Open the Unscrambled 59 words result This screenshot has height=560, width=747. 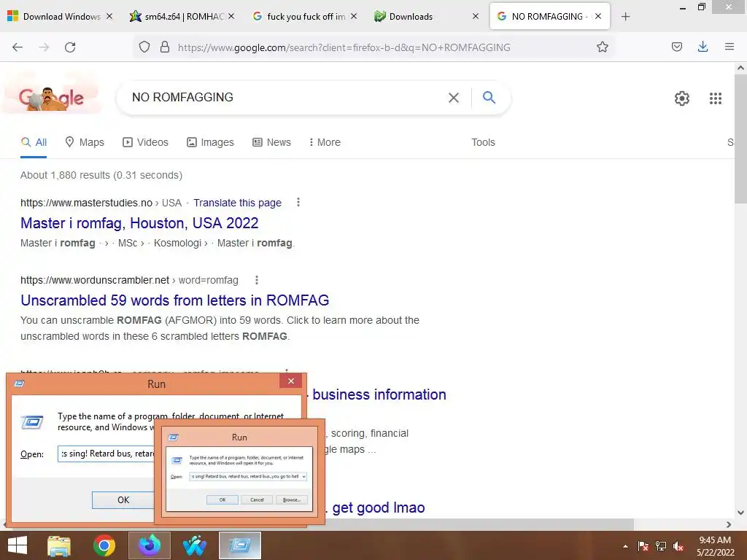175,300
